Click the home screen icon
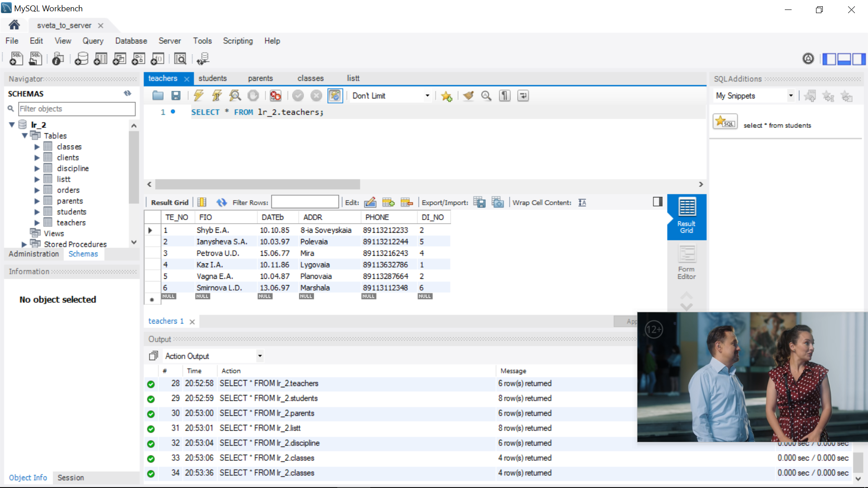Screen dimensions: 868x488 14,25
